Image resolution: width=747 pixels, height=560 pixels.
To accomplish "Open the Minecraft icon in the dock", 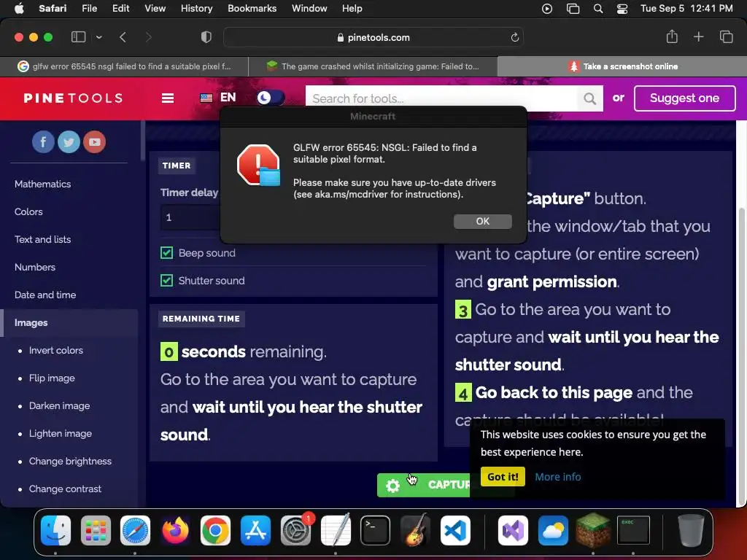I will point(593,530).
